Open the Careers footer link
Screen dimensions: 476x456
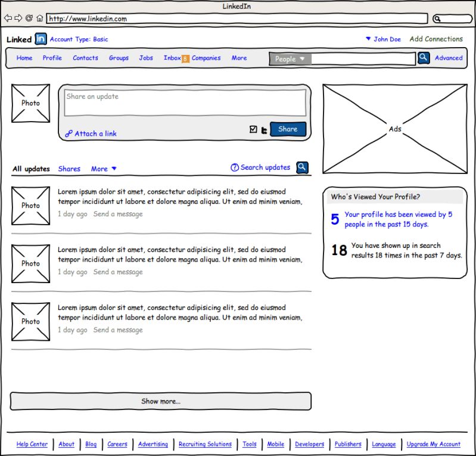click(117, 444)
